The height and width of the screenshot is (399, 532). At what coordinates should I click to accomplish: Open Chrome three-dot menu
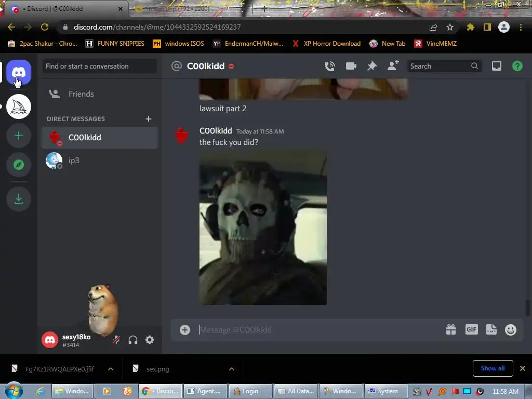[521, 27]
